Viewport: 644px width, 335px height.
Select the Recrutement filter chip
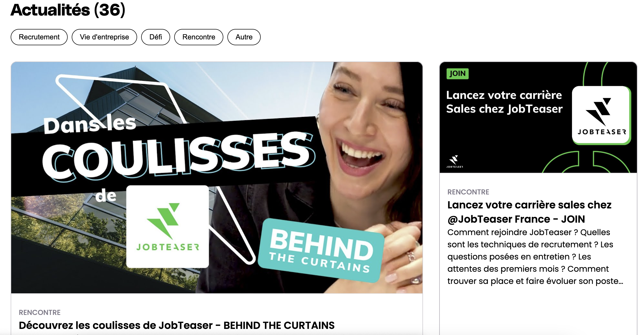click(x=39, y=37)
